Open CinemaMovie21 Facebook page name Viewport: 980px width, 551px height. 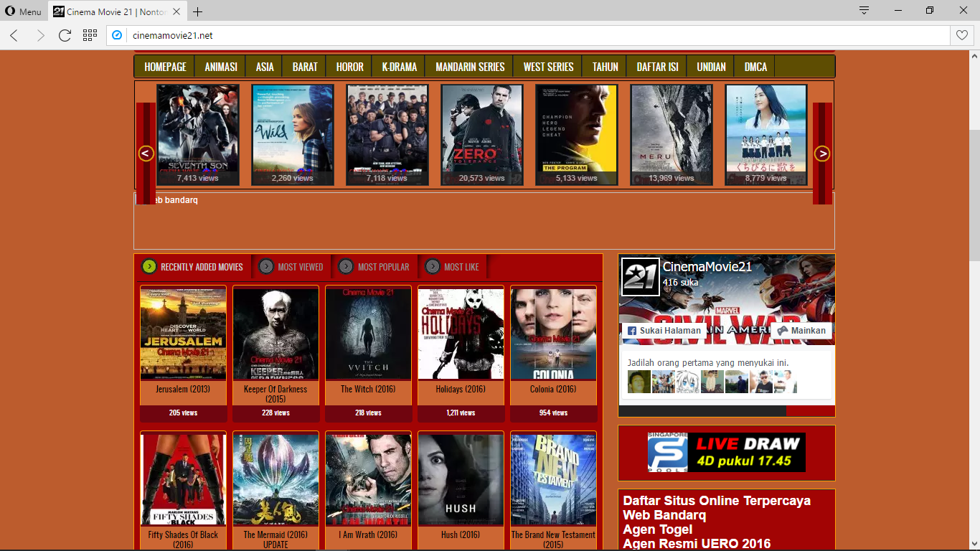tap(707, 267)
